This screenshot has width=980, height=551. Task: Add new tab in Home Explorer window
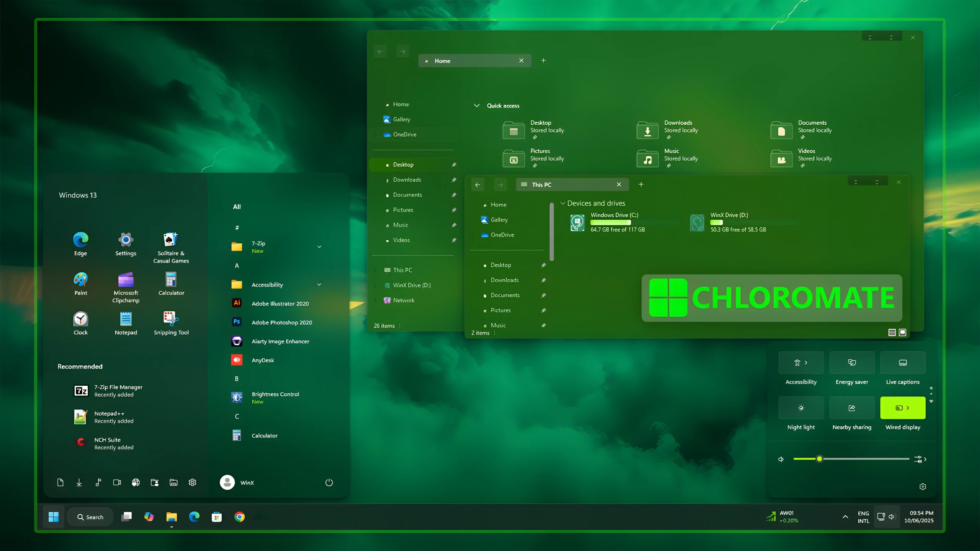[x=543, y=60]
